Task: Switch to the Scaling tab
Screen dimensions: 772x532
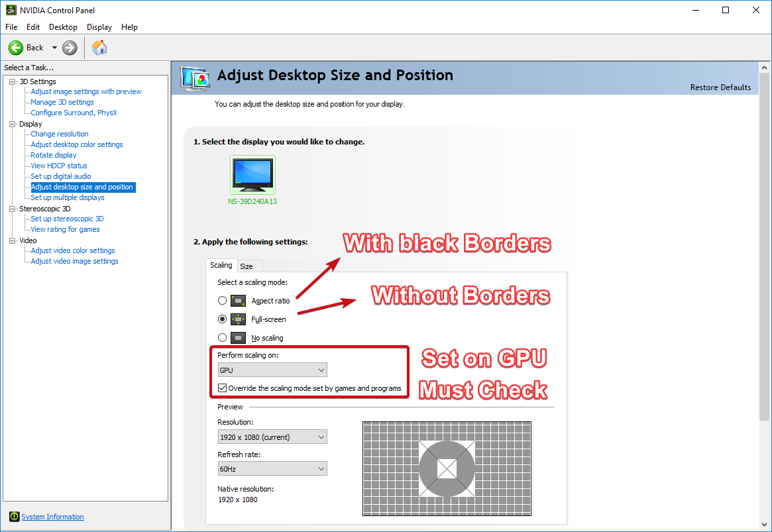Action: tap(221, 265)
